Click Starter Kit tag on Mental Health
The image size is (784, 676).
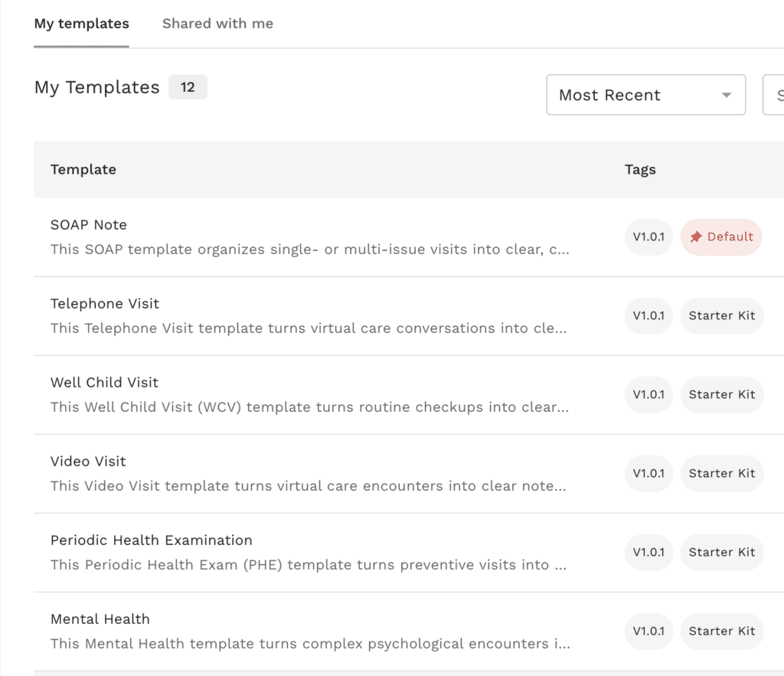721,632
